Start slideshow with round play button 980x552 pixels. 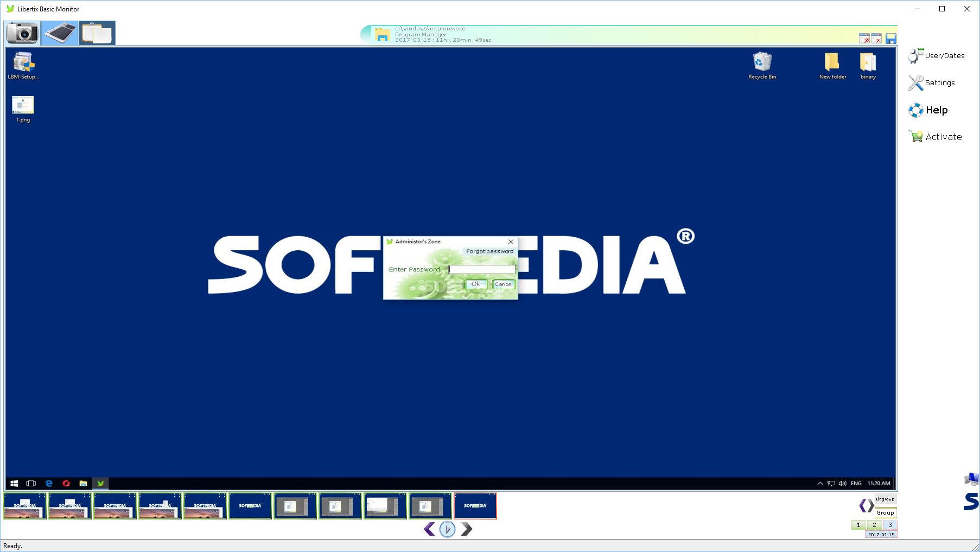click(447, 529)
